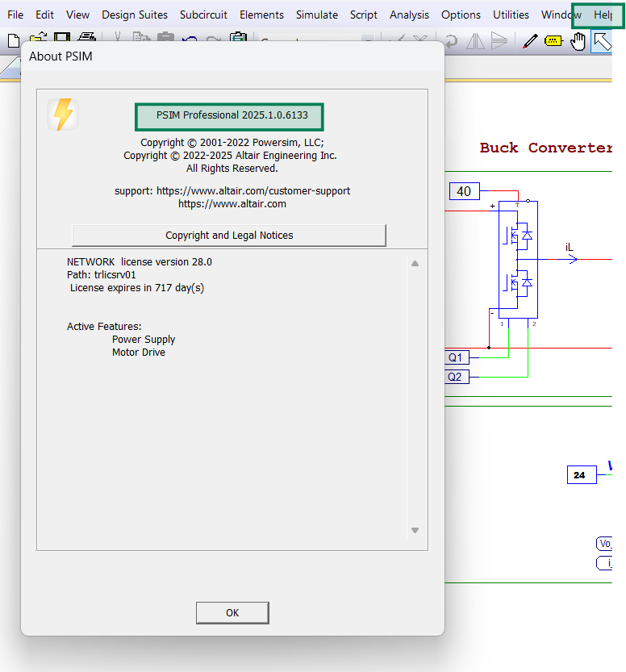Click the iL current probe arrow
The image size is (626, 672).
point(573,259)
